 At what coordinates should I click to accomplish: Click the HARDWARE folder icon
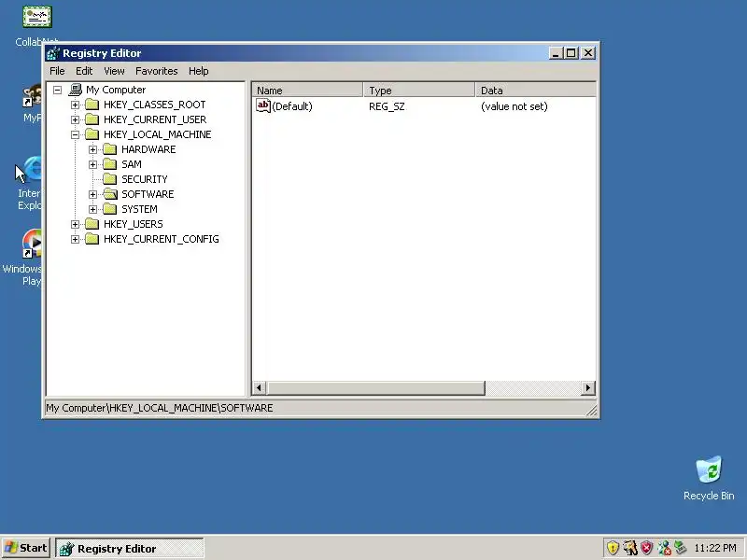(110, 149)
